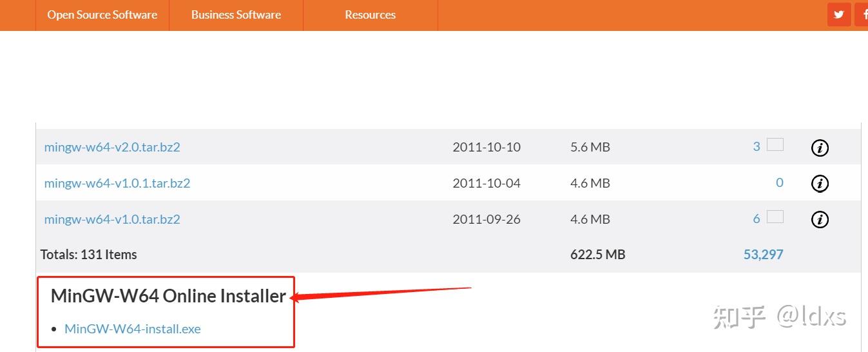
Task: Click the stats chart box for v1.0
Action: coord(775,217)
